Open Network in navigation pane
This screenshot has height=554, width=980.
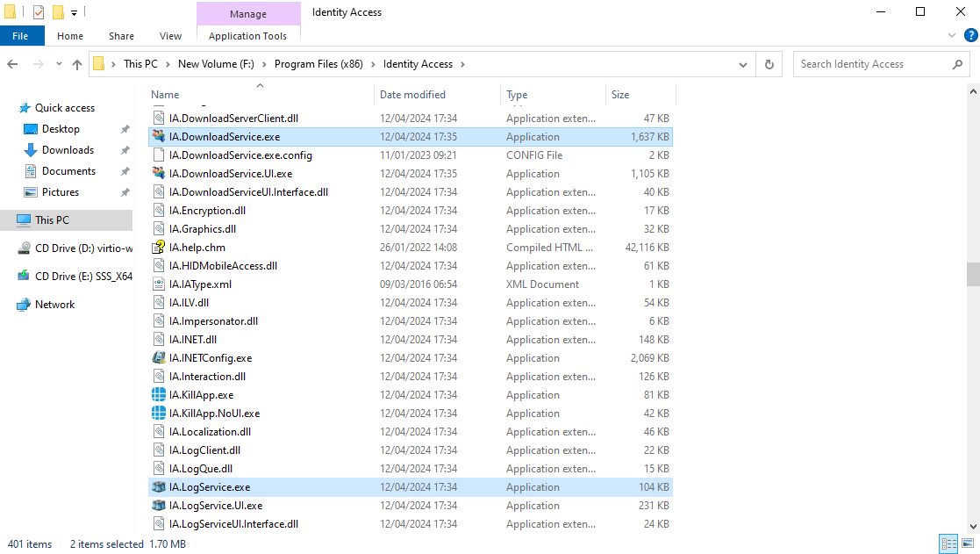tap(46, 305)
